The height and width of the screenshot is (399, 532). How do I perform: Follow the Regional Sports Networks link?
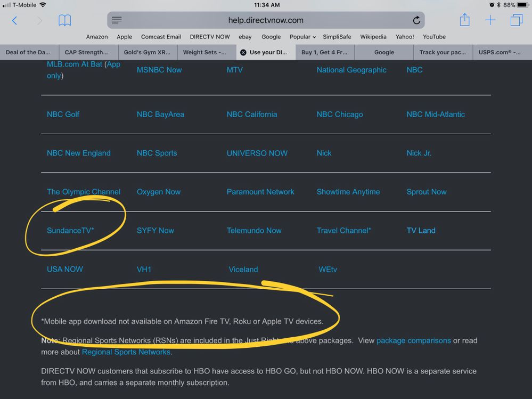click(x=126, y=352)
